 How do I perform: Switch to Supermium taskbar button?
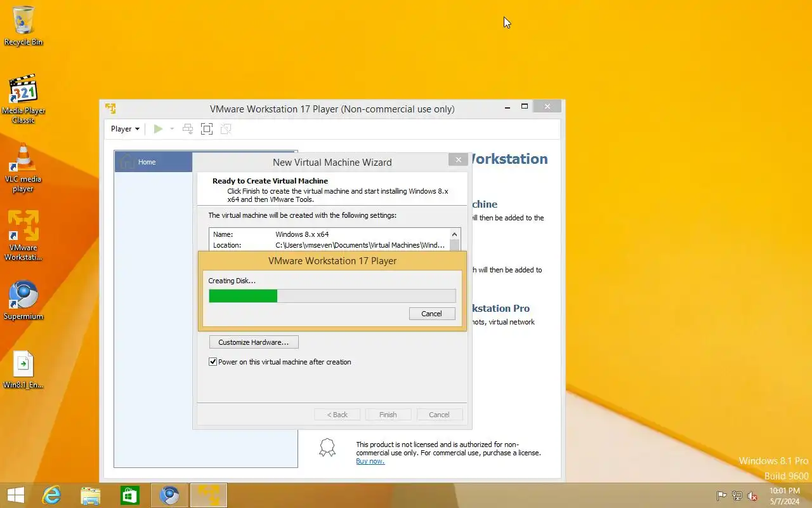(x=169, y=495)
